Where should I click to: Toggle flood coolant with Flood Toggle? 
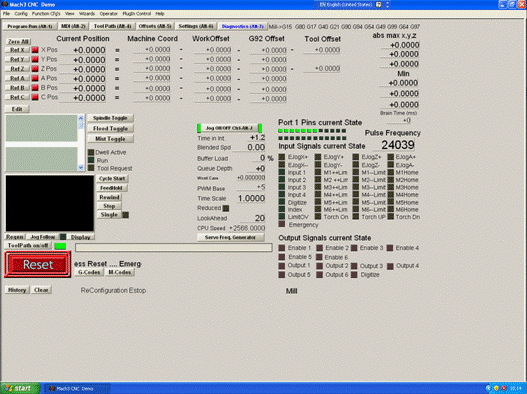110,128
